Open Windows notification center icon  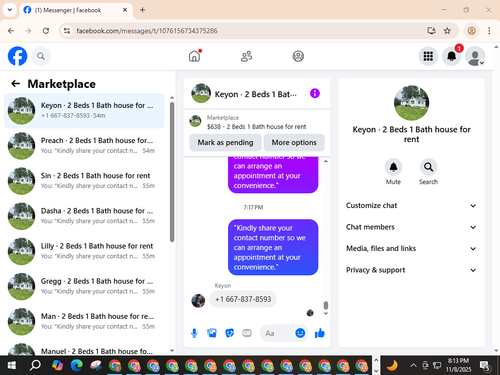(x=485, y=366)
